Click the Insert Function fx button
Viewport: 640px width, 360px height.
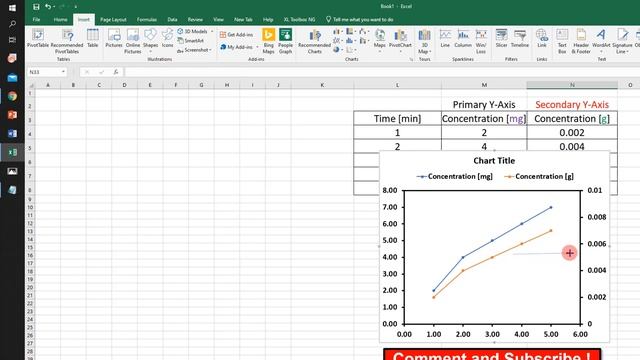(116, 72)
